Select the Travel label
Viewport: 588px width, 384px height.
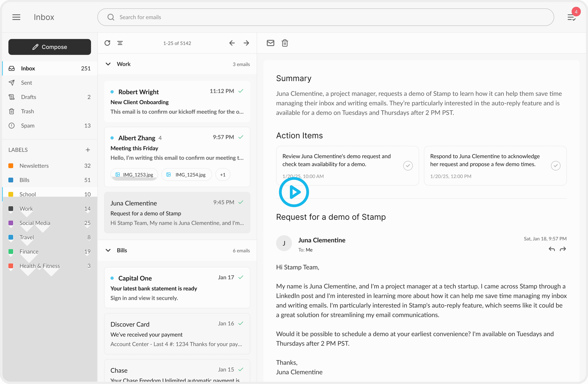[50, 238]
